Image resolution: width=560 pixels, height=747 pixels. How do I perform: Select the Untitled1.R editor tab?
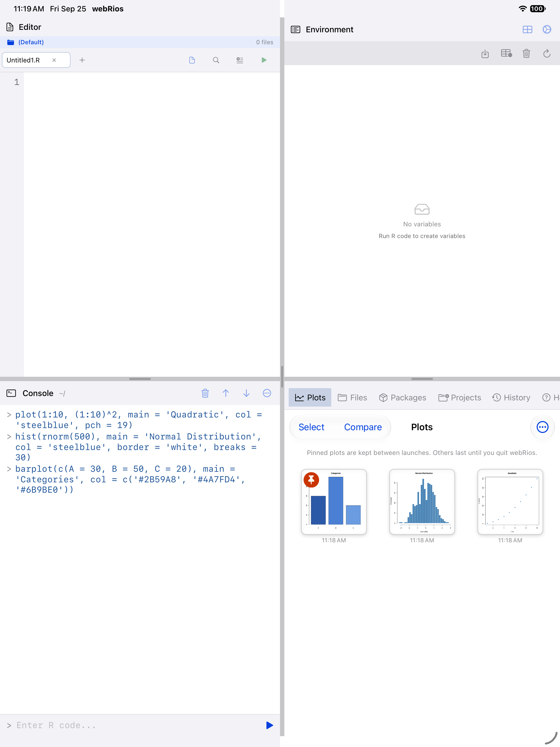click(x=36, y=60)
